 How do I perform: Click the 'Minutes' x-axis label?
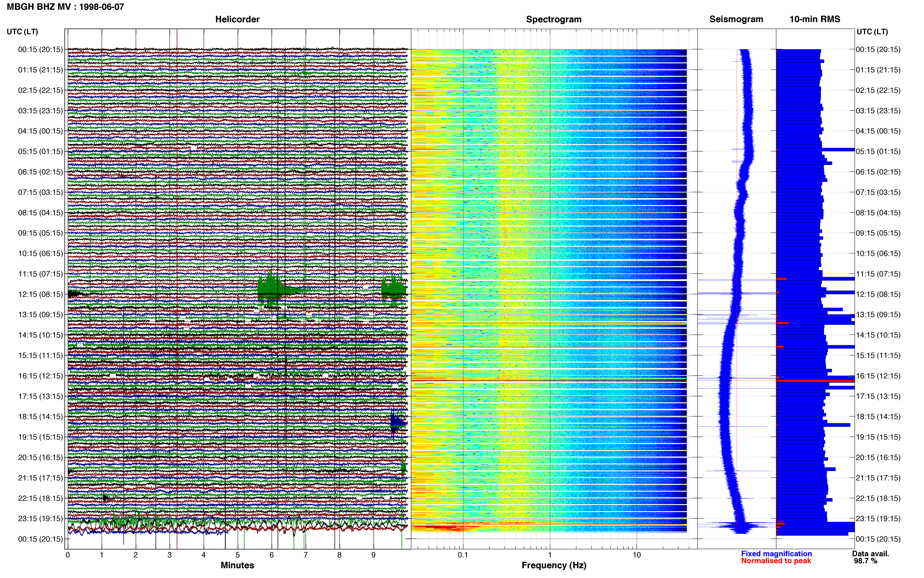[x=237, y=565]
